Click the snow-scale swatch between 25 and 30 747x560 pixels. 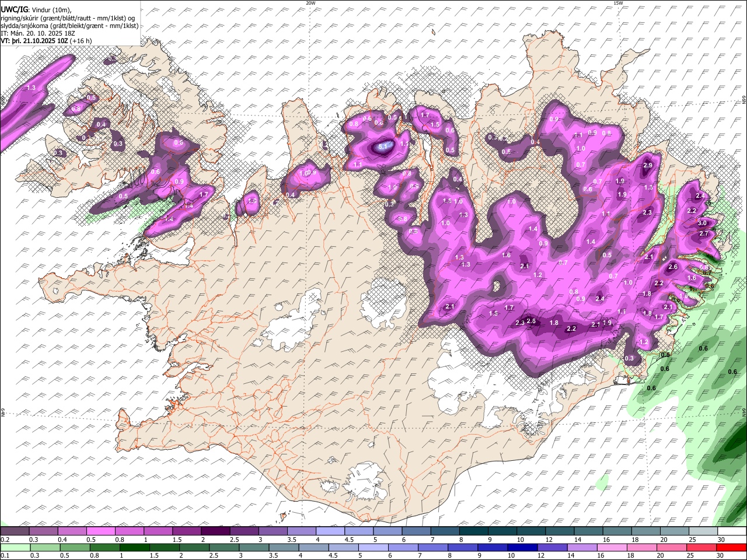coord(703,531)
